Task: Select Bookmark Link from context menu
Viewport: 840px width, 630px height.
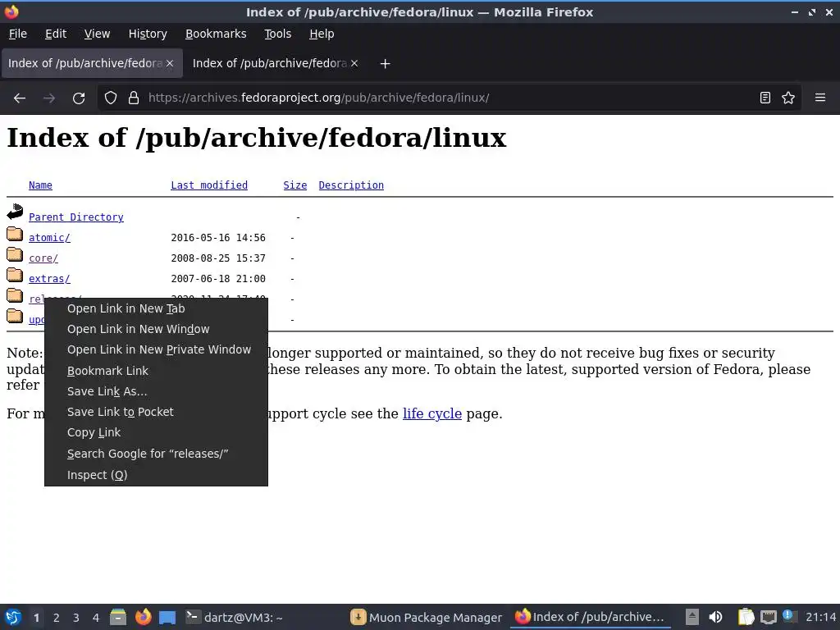Action: point(156,371)
